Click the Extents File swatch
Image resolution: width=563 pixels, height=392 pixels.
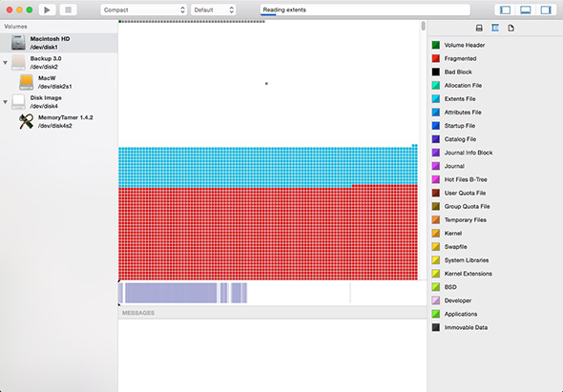coord(435,99)
